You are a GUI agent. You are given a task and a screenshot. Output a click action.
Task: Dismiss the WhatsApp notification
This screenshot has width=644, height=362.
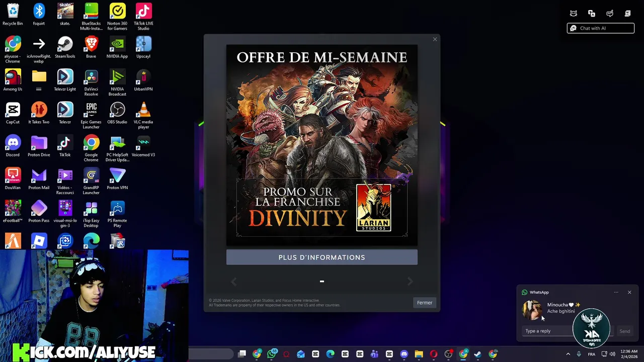629,292
